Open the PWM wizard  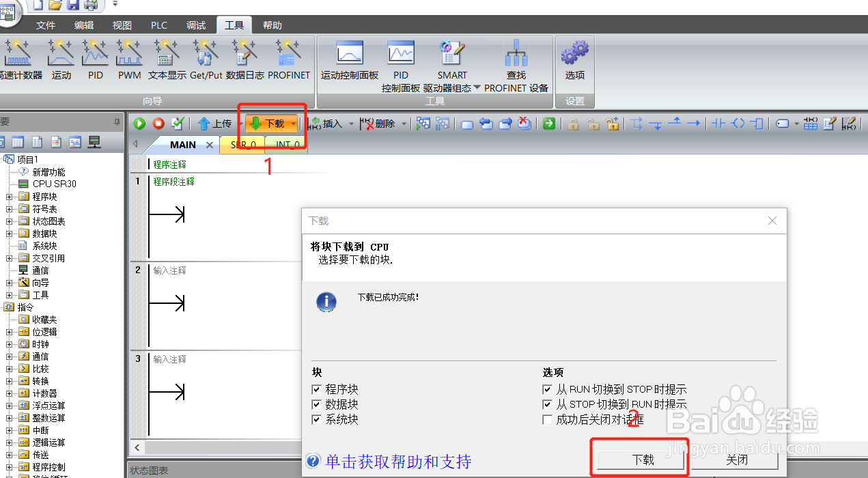129,59
